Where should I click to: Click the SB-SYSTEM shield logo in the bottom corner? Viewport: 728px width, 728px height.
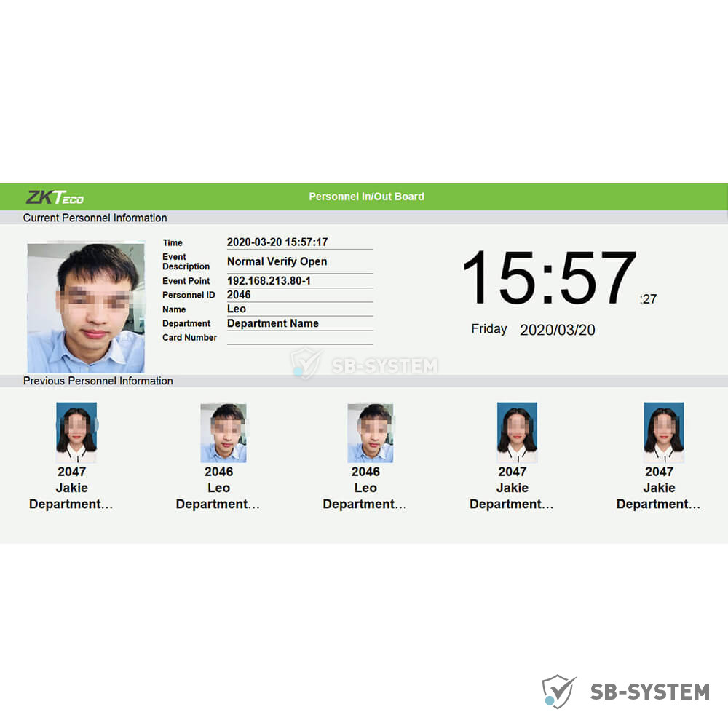tap(559, 692)
